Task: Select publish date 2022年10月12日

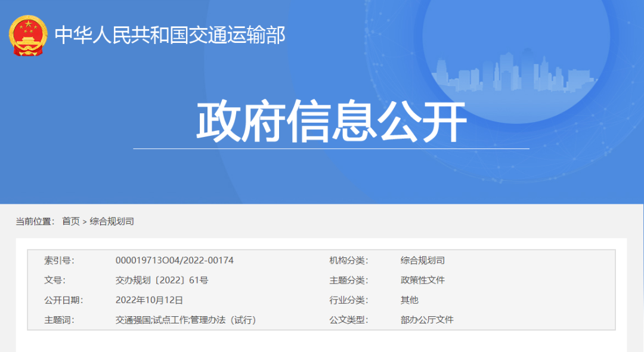Action: click(149, 300)
